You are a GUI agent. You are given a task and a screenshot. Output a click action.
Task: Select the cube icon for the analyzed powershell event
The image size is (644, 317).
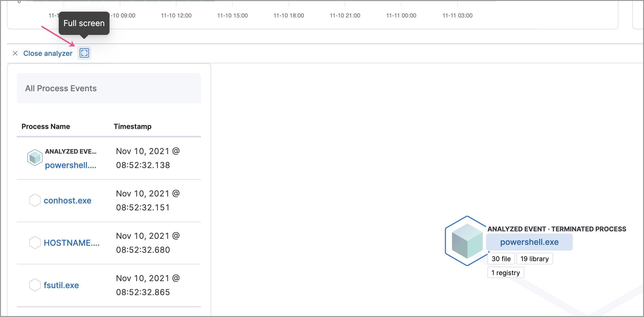pyautogui.click(x=34, y=157)
